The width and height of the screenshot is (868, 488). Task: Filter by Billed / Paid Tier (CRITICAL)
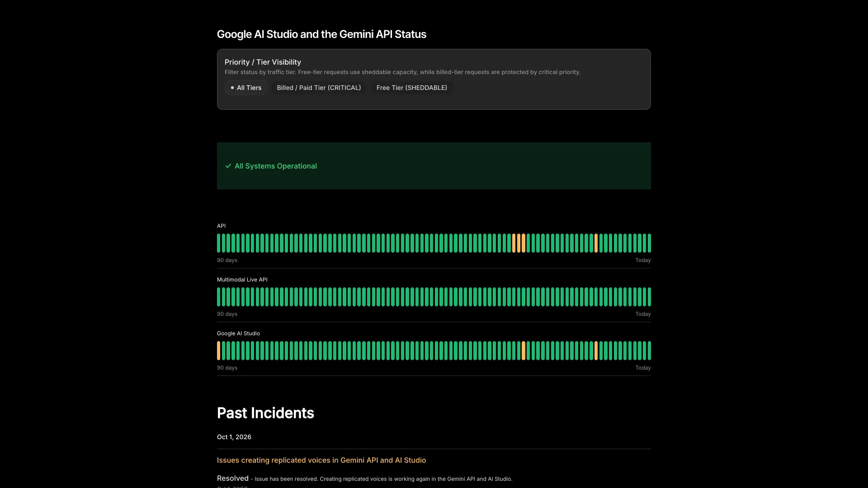[x=319, y=88]
